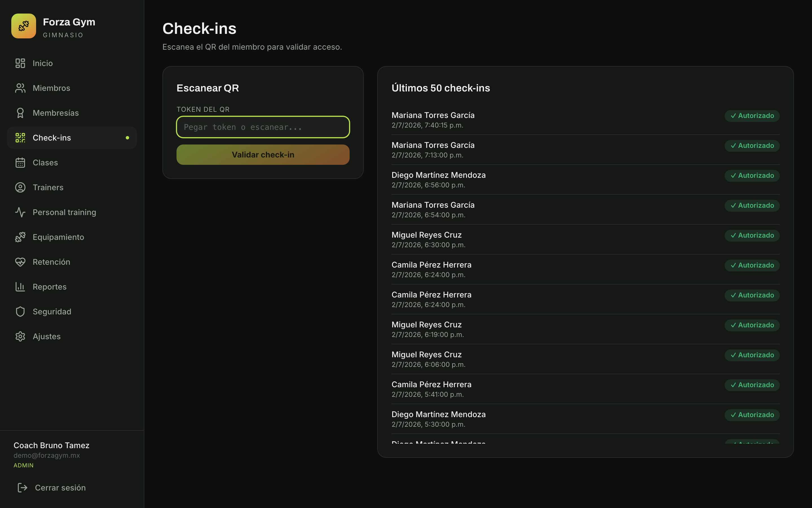Click Coach Bruno Tamez user name
This screenshot has height=508, width=812.
51,445
